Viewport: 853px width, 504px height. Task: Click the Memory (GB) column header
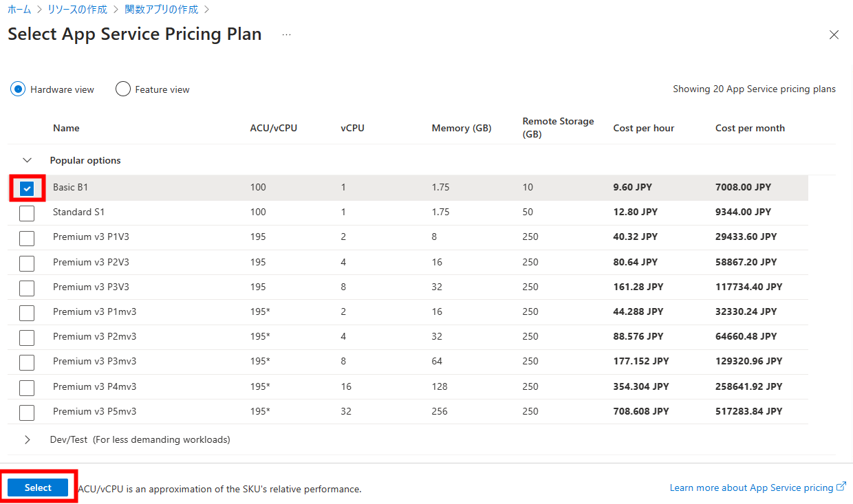click(462, 128)
